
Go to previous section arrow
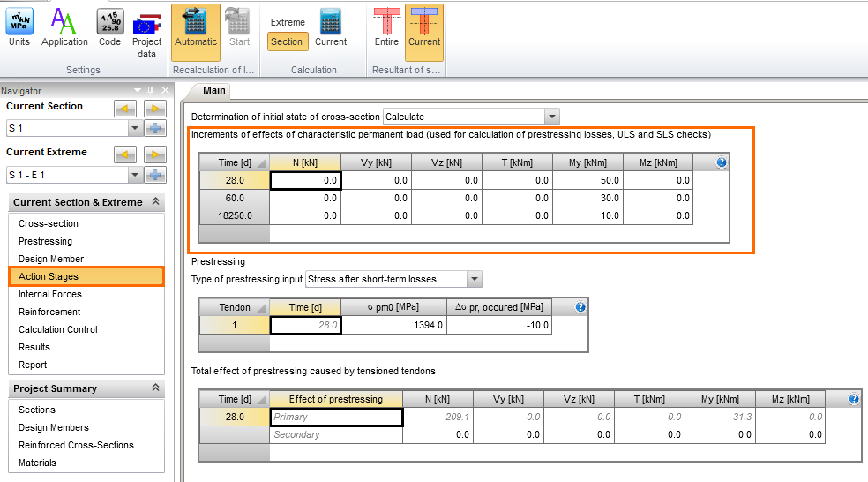tap(125, 109)
